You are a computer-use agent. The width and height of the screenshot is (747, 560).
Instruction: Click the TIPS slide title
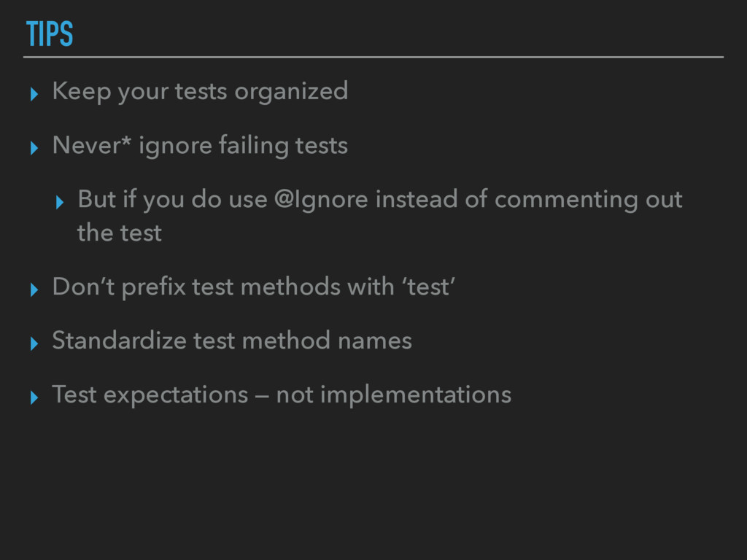coord(50,34)
